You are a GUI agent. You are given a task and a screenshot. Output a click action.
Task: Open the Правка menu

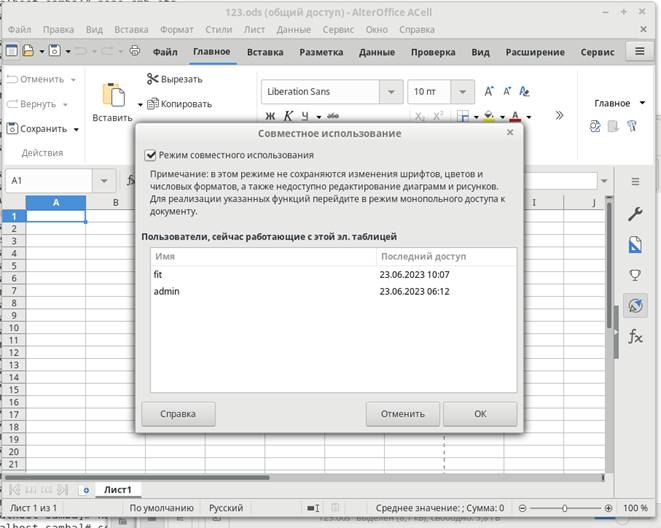(x=58, y=29)
